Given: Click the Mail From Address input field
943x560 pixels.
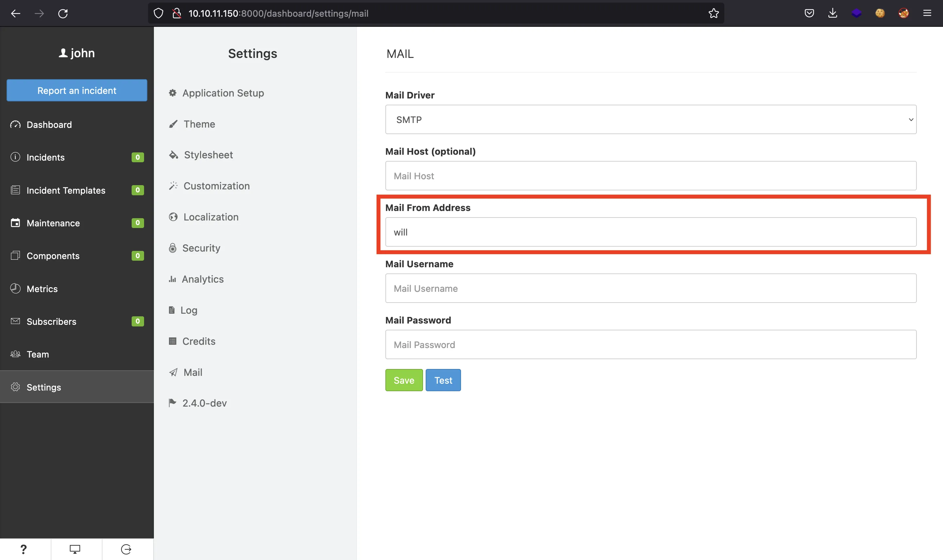Looking at the screenshot, I should [x=651, y=231].
